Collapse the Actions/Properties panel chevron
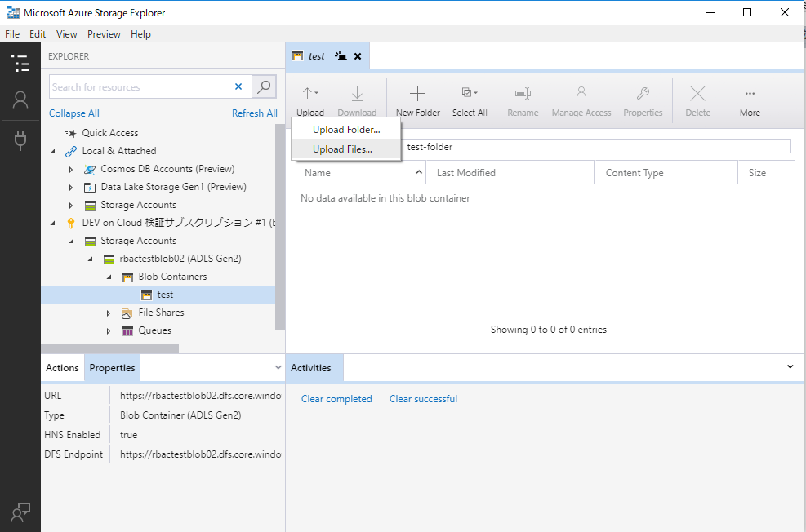Viewport: 806px width, 532px height. [x=278, y=368]
